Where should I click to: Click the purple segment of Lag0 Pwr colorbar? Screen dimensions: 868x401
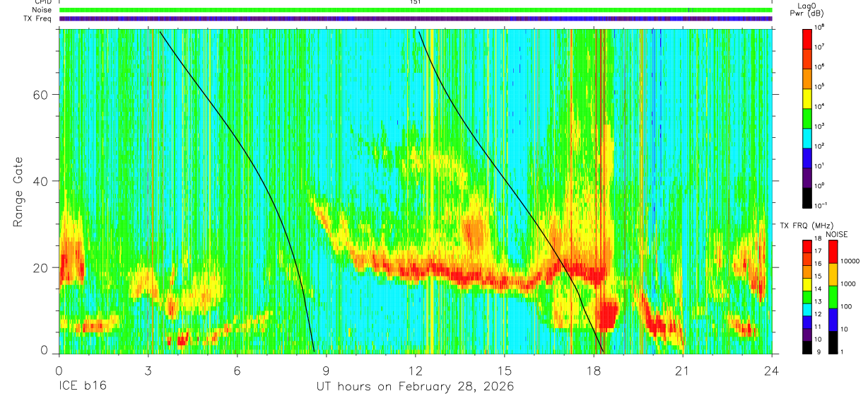(808, 177)
